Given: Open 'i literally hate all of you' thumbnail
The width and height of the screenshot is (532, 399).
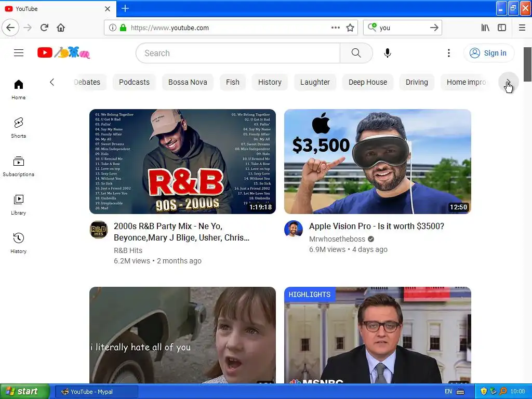Looking at the screenshot, I should [x=182, y=335].
